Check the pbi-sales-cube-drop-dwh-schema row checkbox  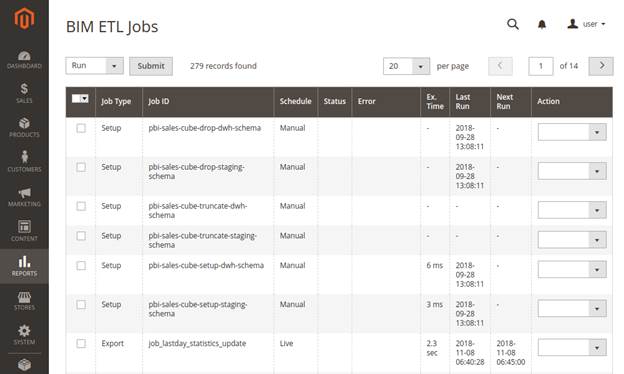pyautogui.click(x=81, y=128)
